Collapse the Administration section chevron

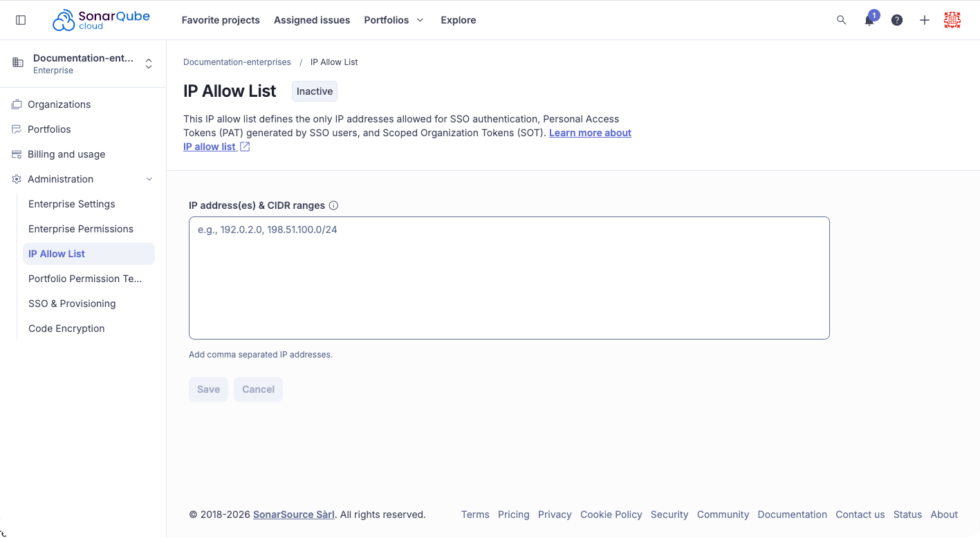click(x=149, y=179)
